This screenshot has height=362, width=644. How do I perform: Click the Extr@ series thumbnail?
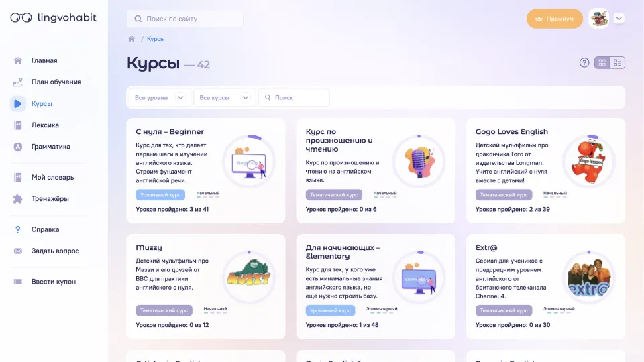tap(588, 278)
